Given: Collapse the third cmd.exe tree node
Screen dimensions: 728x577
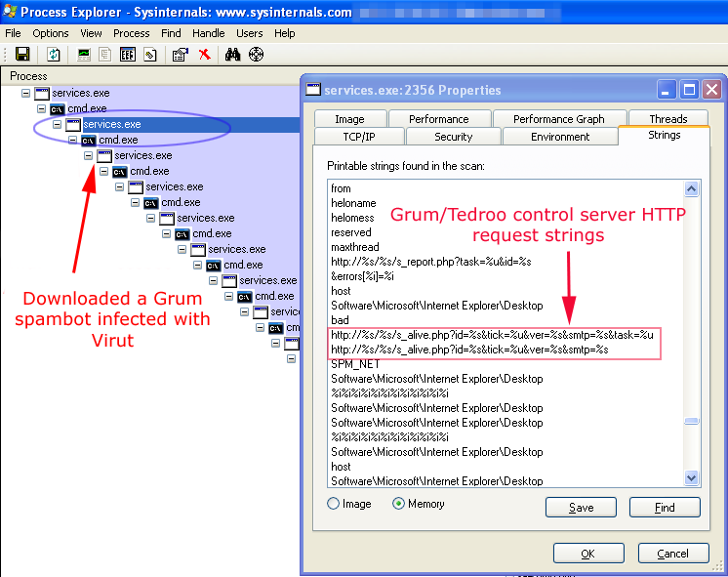Looking at the screenshot, I should pyautogui.click(x=104, y=172).
